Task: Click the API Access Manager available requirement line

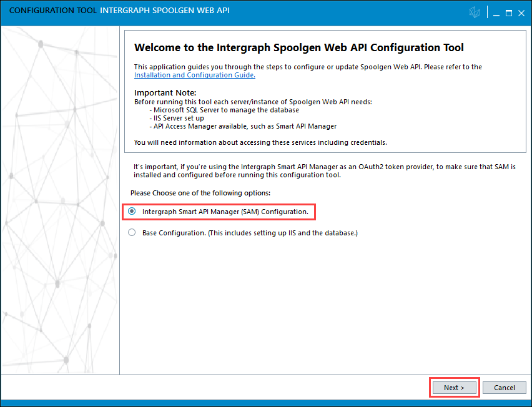Action: 243,126
